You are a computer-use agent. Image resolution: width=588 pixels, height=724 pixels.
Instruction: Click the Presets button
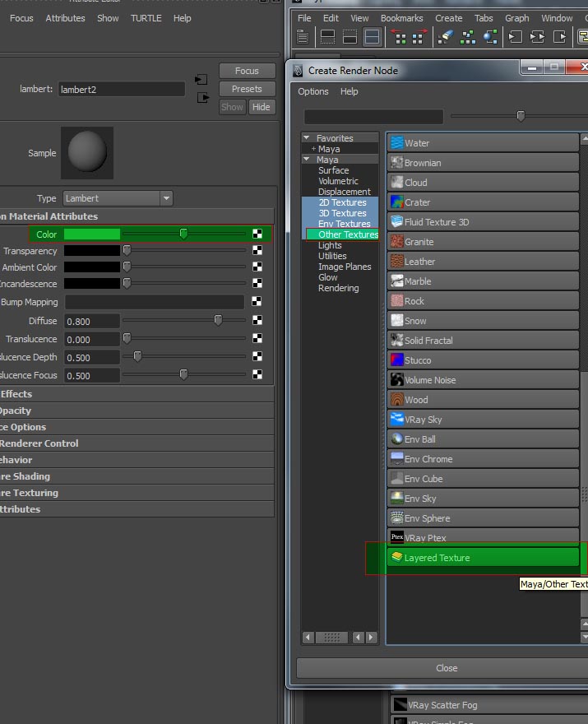click(247, 89)
